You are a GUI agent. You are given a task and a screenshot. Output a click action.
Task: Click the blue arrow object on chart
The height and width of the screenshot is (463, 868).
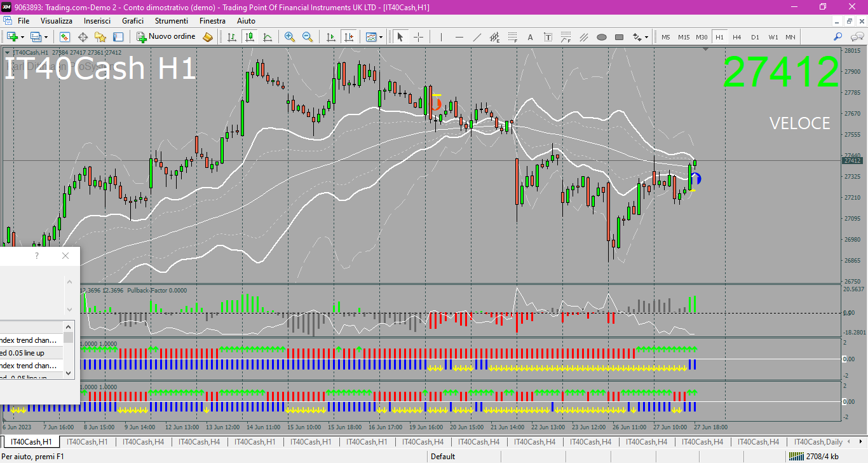click(696, 179)
